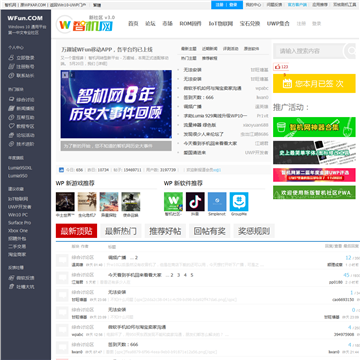Open the pink 年度金牌UWP评选 banner
The image size is (360, 360).
pyautogui.click(x=314, y=175)
